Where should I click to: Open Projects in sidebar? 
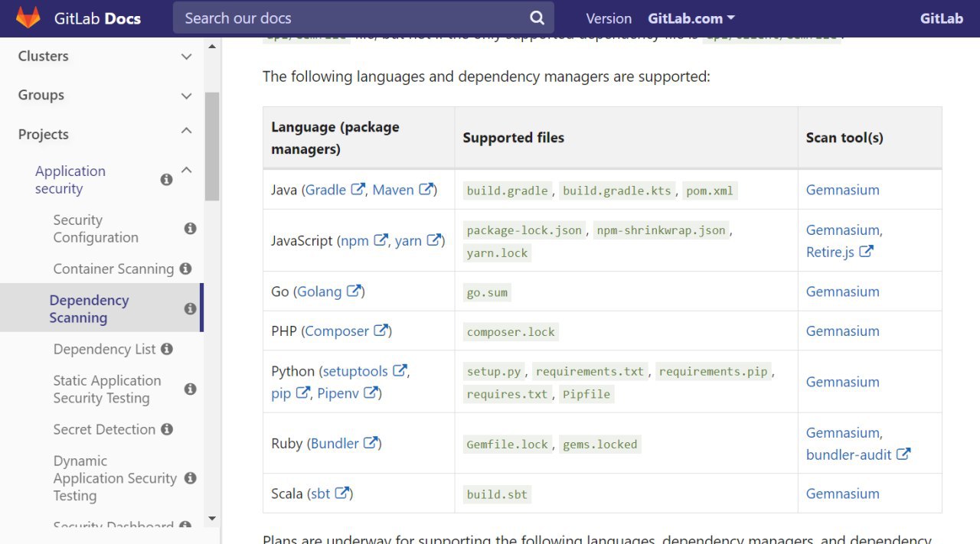click(x=43, y=134)
